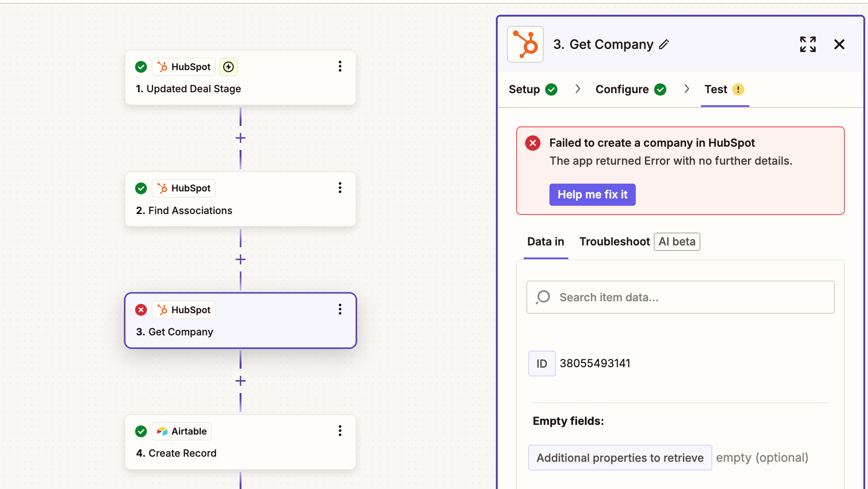
Task: Click the AI beta badge
Action: pyautogui.click(x=677, y=242)
